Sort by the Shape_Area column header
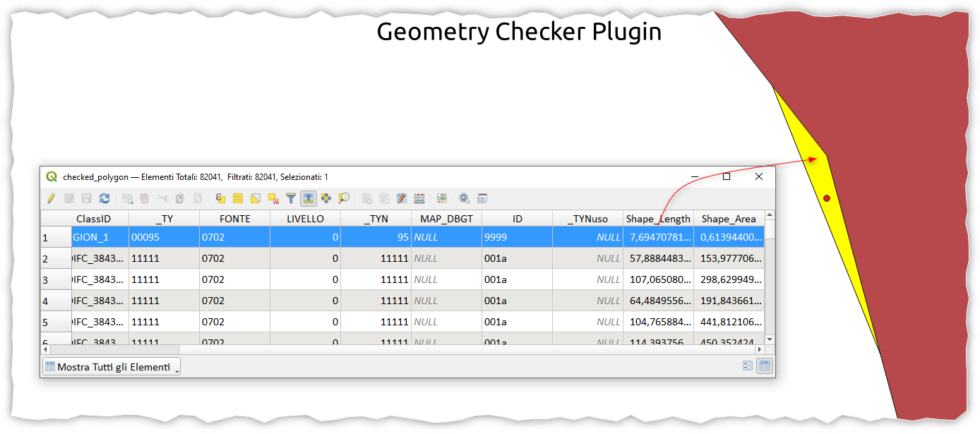The height and width of the screenshot is (434, 980). point(729,219)
